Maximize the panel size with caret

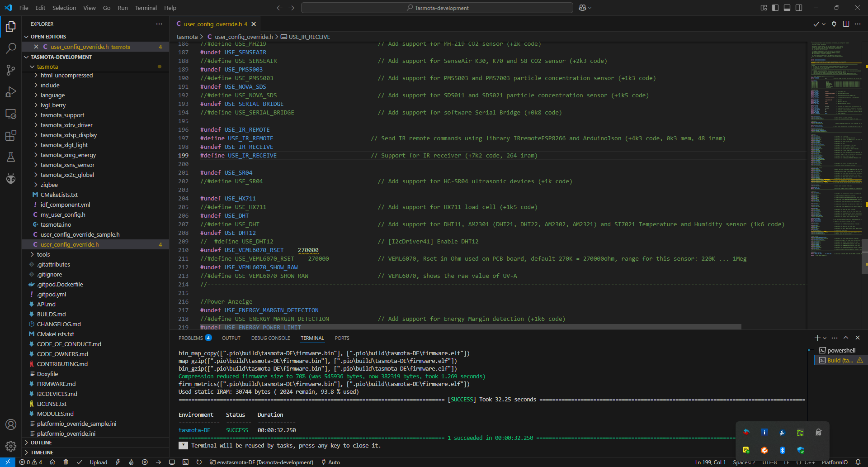846,338
